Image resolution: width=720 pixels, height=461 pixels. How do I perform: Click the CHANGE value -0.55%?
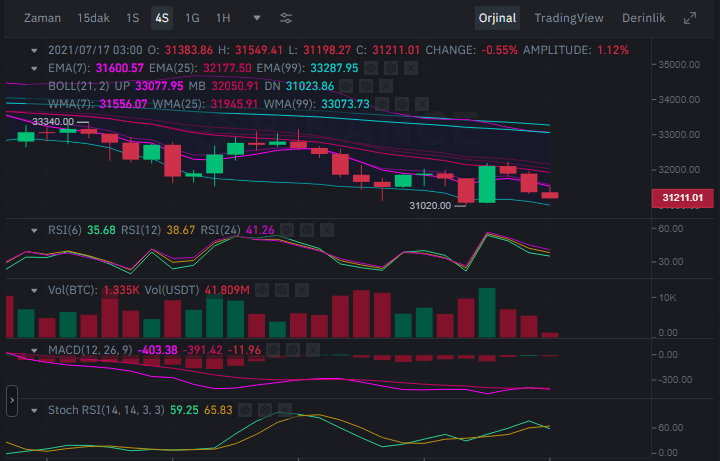[500, 50]
